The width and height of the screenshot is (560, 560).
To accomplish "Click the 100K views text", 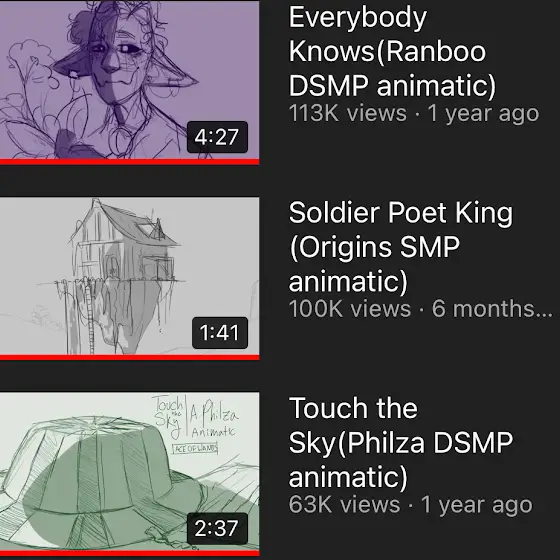I will pyautogui.click(x=350, y=309).
